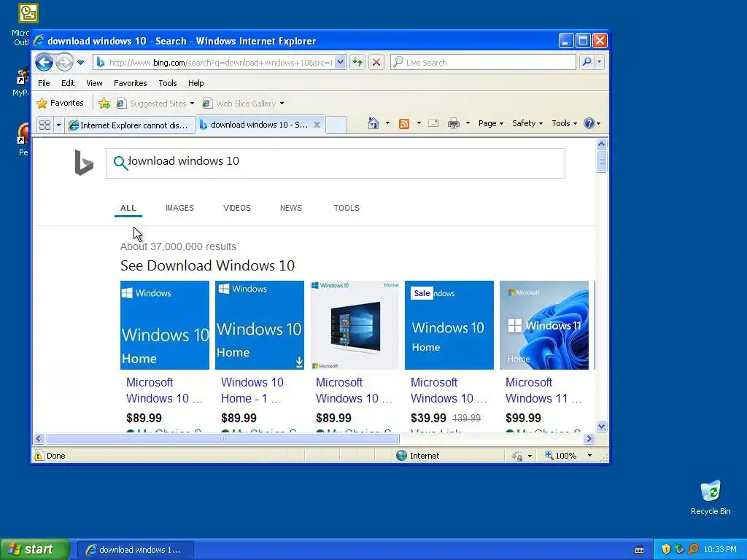Click the Print icon

coord(454,123)
